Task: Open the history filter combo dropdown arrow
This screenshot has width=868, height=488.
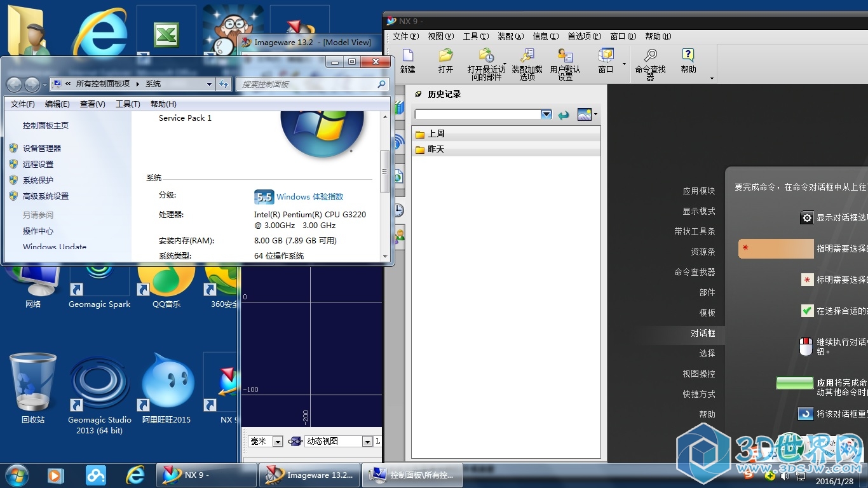Action: (546, 114)
